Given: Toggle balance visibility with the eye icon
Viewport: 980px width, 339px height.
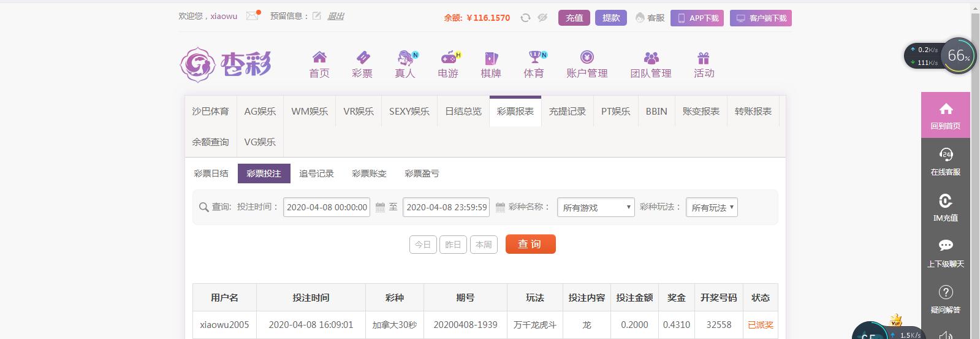Looking at the screenshot, I should [542, 18].
